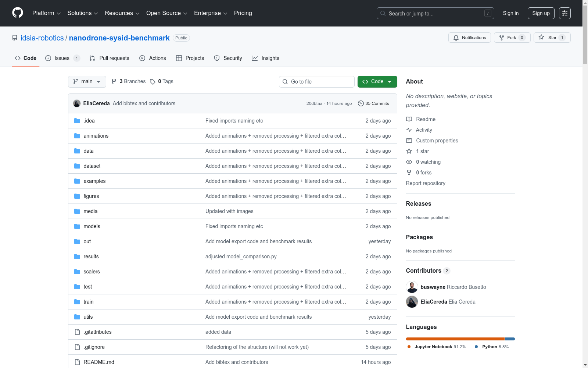588x368 pixels.
Task: Open the Security tab
Action: click(x=228, y=58)
